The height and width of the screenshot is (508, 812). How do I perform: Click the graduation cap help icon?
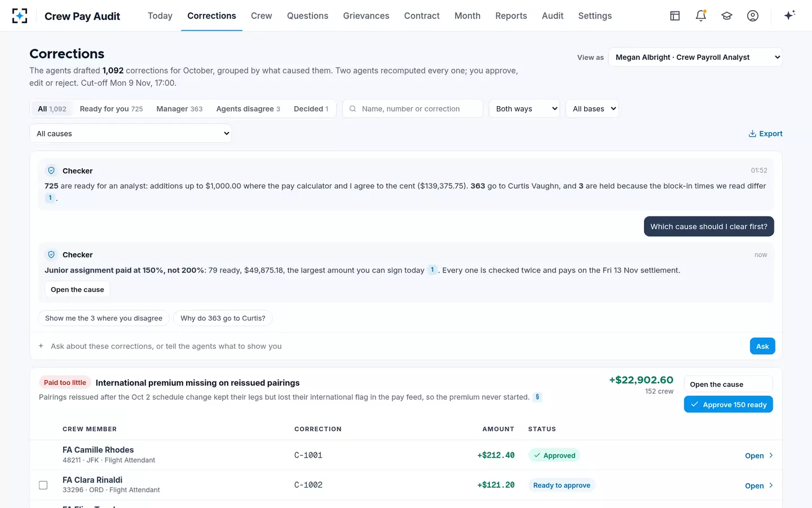[x=727, y=16]
